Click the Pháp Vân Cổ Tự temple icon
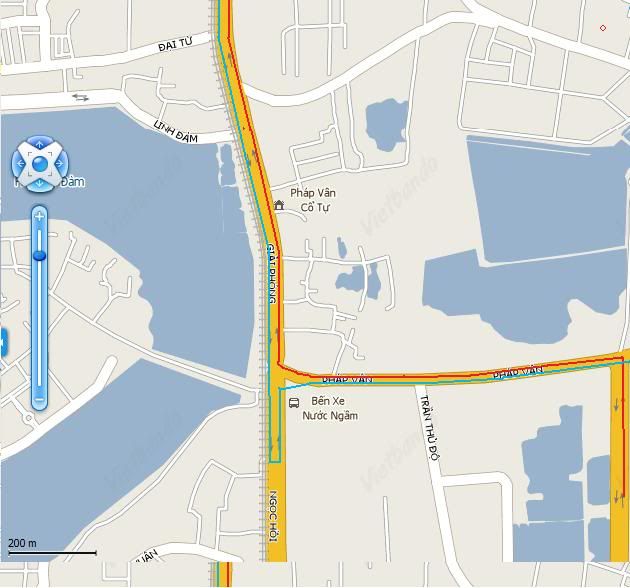The image size is (630, 588). (279, 205)
